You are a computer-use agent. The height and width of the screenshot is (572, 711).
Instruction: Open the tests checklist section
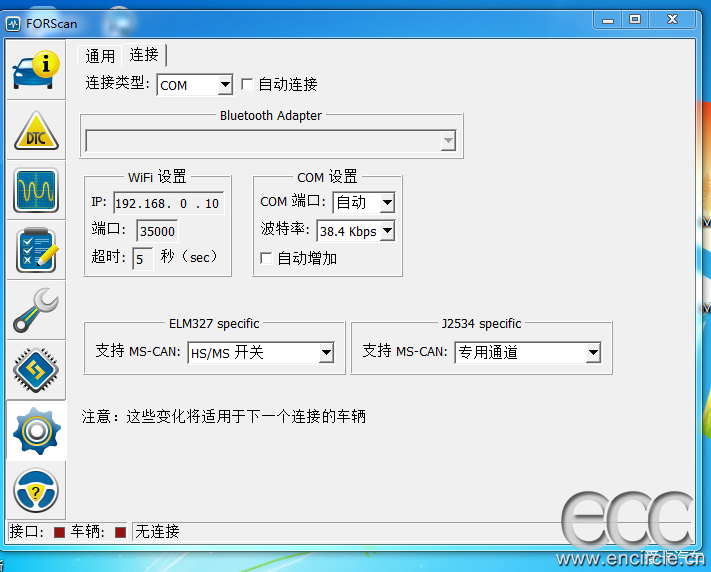35,250
